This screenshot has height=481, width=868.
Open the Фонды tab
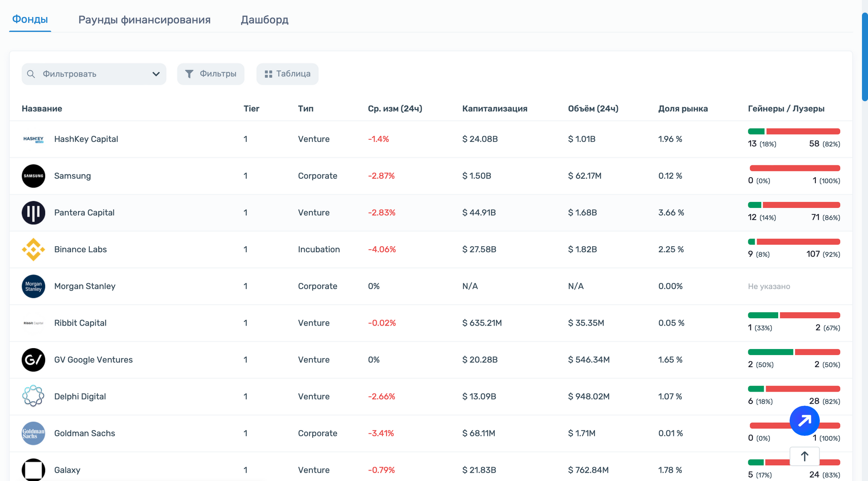click(30, 20)
